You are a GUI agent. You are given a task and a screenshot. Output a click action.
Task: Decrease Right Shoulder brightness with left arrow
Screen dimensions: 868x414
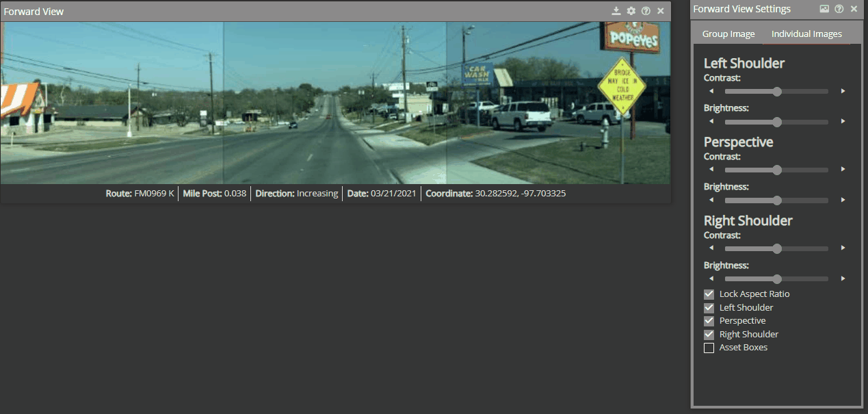coord(711,279)
